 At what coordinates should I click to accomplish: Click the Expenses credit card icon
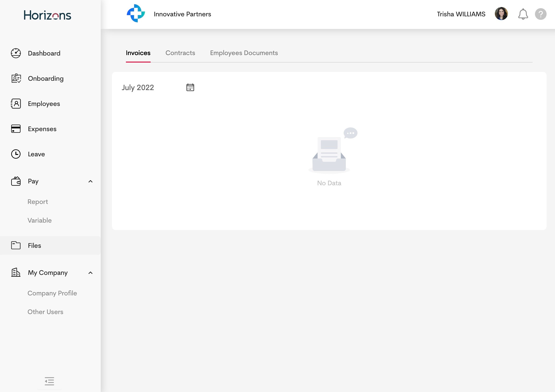(x=16, y=129)
